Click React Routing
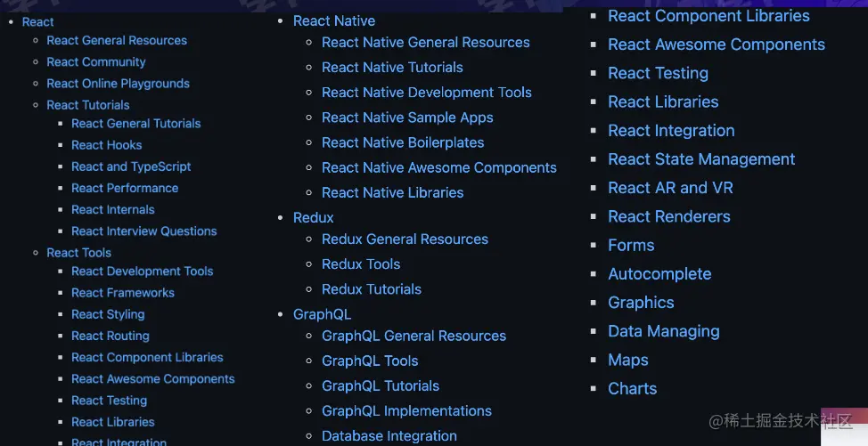 tap(111, 336)
